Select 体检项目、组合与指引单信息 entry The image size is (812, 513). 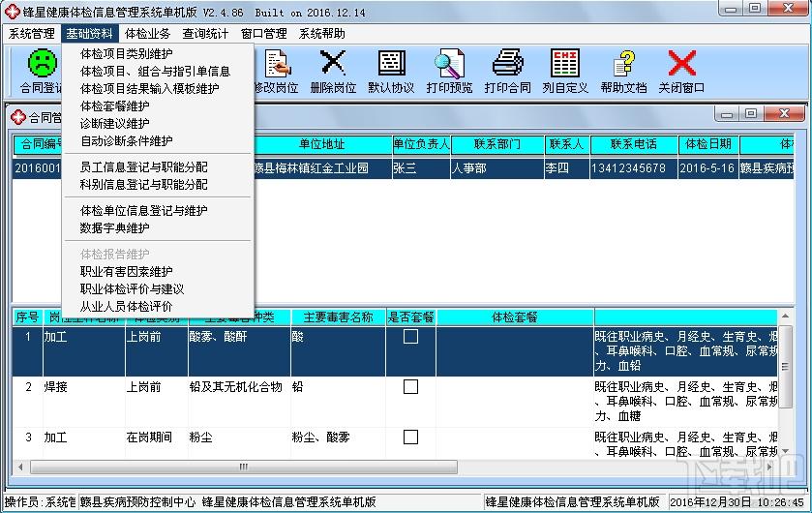pos(158,71)
